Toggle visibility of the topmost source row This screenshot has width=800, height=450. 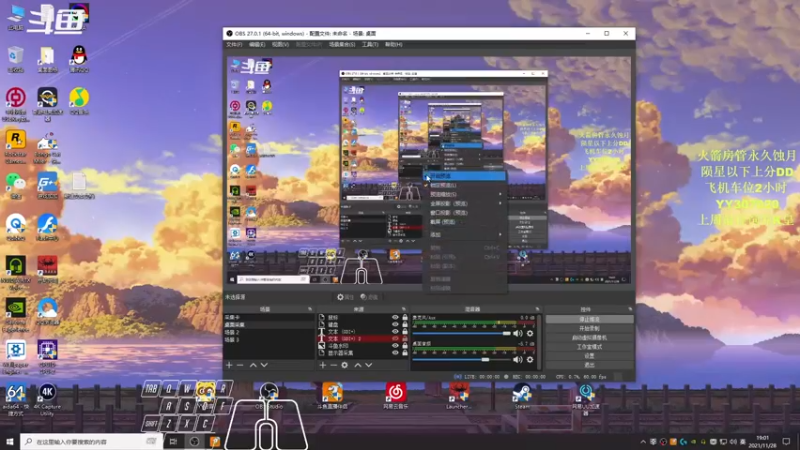(395, 317)
